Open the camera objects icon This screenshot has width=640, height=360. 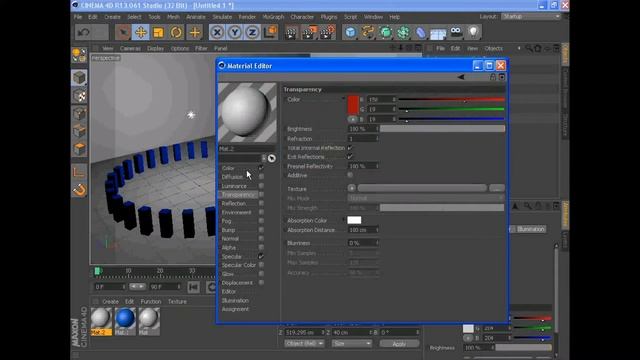[456, 32]
